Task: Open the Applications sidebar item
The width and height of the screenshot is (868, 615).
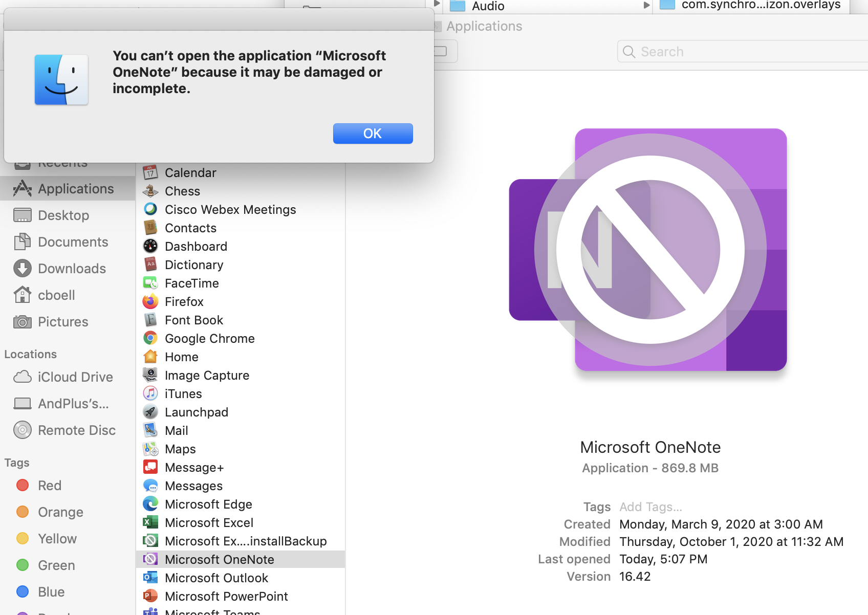Action: [x=68, y=189]
